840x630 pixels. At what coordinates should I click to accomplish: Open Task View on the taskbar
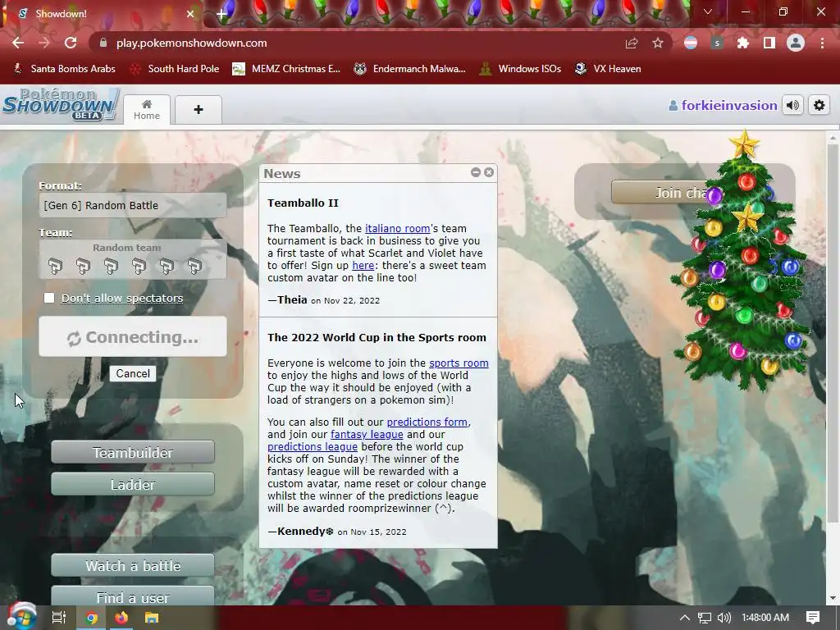click(59, 618)
